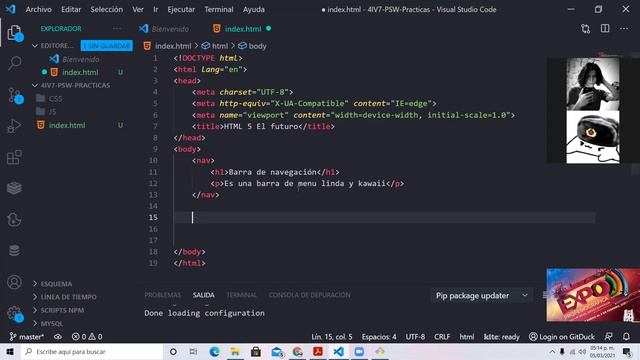This screenshot has height=360, width=640.
Task: Open the Search view in activity bar
Action: [14, 63]
